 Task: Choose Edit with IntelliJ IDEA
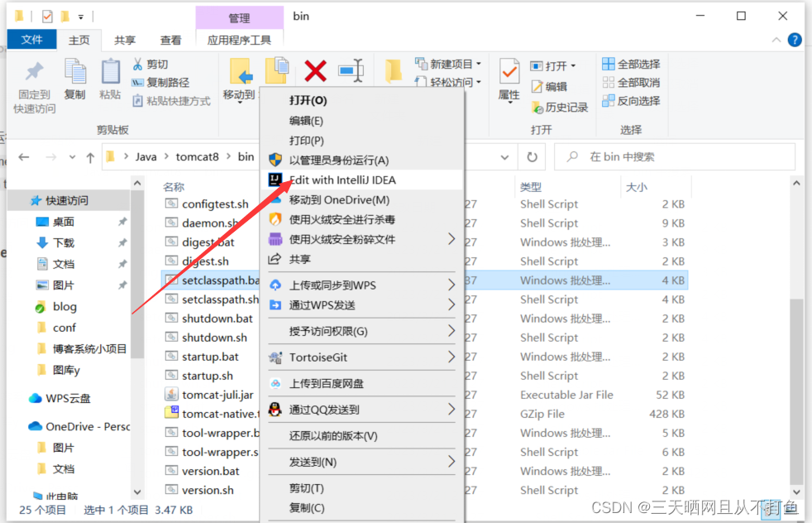tap(361, 180)
